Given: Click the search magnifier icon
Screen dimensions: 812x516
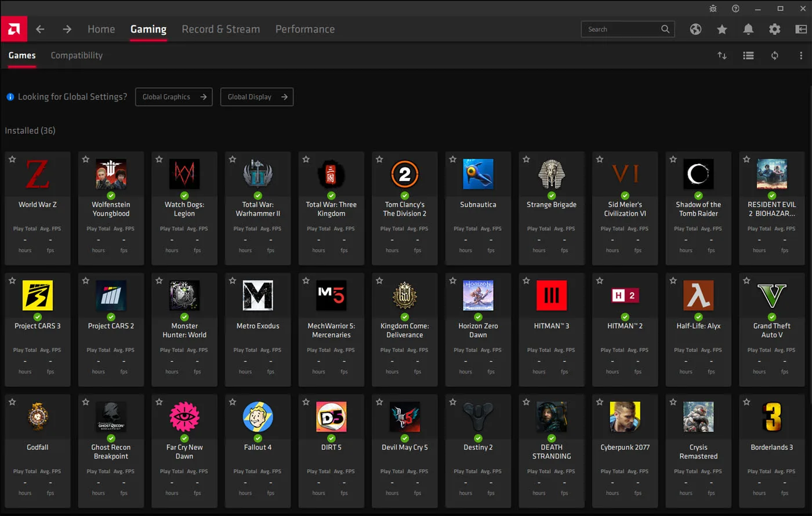Looking at the screenshot, I should (665, 29).
